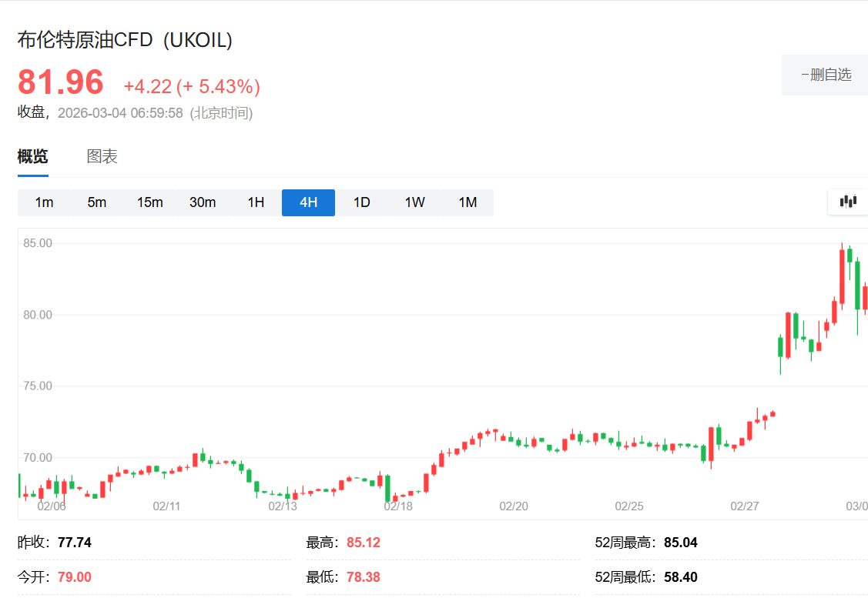Switch to the 图表 chart tab
Screen dimensions: 868x598
(102, 157)
